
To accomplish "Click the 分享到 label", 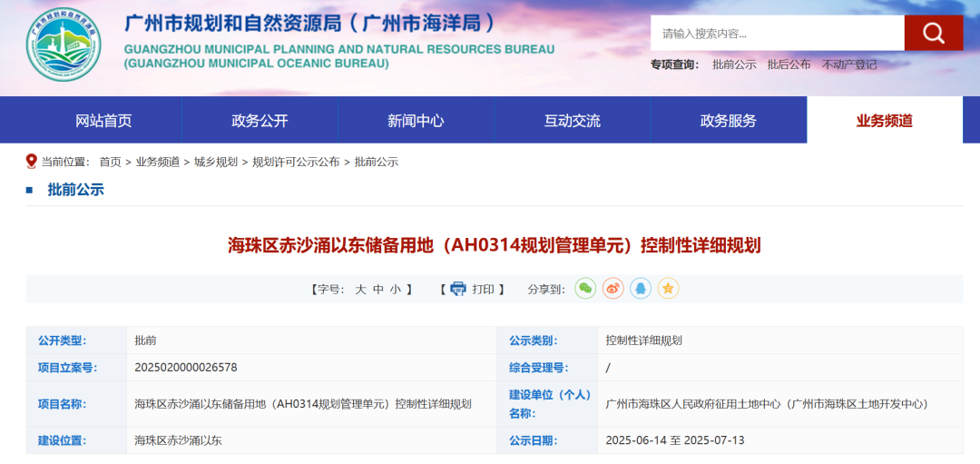I will click(x=547, y=289).
